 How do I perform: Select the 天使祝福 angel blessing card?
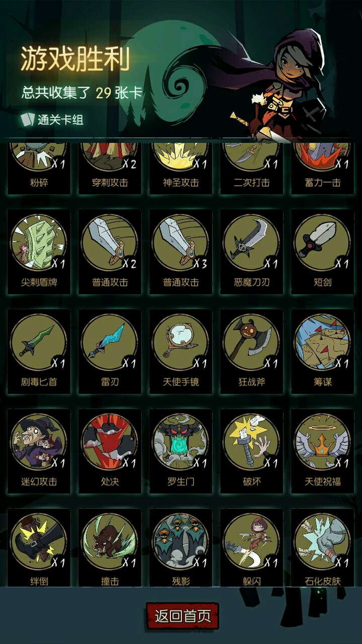pos(322,450)
